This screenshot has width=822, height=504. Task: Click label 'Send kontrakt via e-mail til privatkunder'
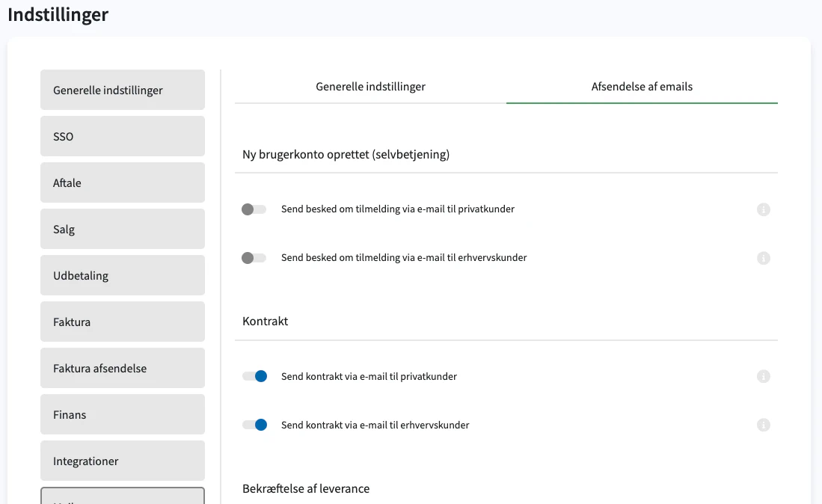coord(369,377)
